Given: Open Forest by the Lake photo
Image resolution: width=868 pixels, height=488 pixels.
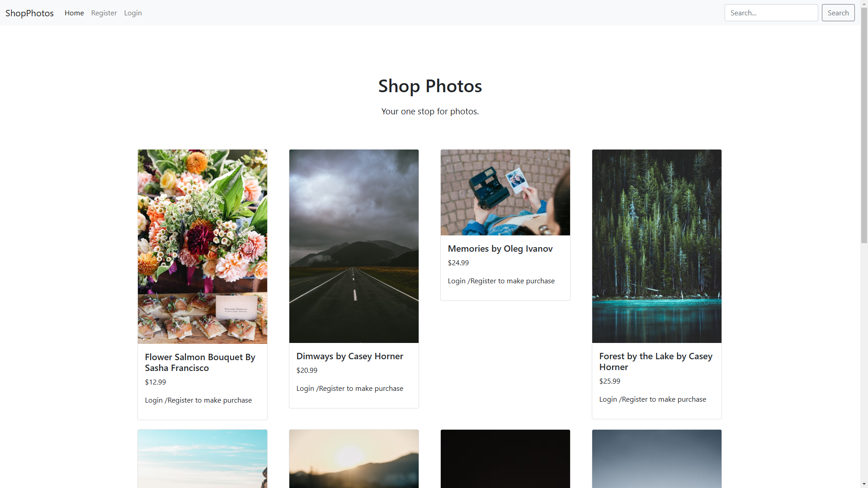Looking at the screenshot, I should coord(656,246).
